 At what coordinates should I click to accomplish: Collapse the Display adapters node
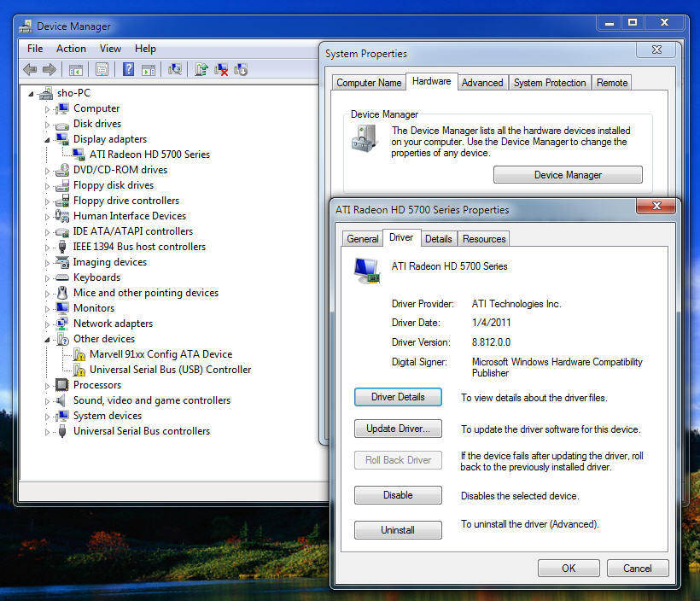(x=48, y=139)
